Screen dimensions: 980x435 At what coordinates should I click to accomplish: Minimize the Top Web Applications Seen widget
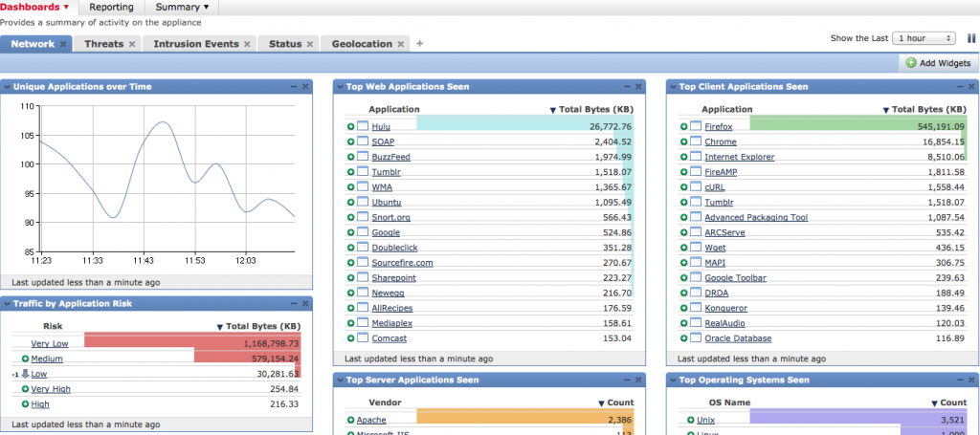627,86
